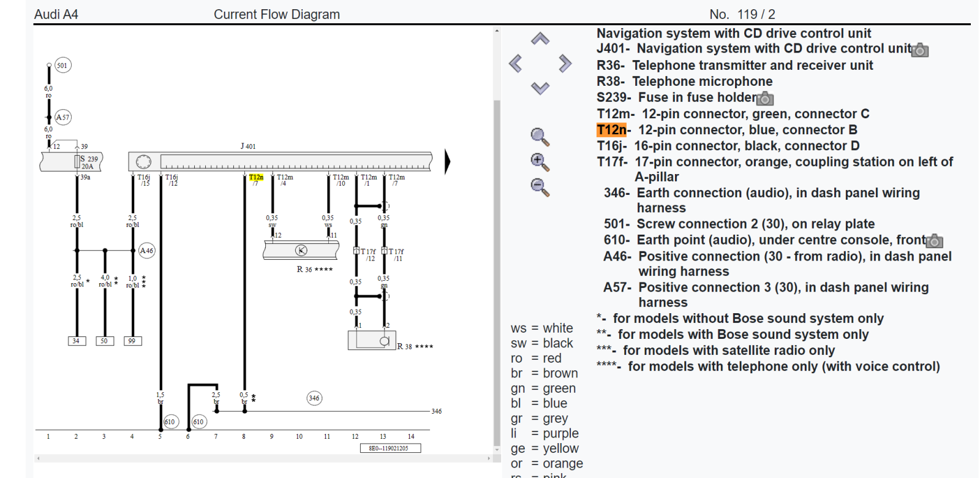Click 'bl = blue' color code
This screenshot has width=980, height=478.
click(x=539, y=403)
